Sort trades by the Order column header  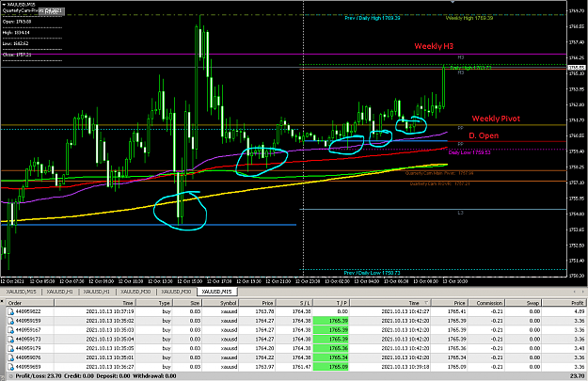pyautogui.click(x=30, y=303)
